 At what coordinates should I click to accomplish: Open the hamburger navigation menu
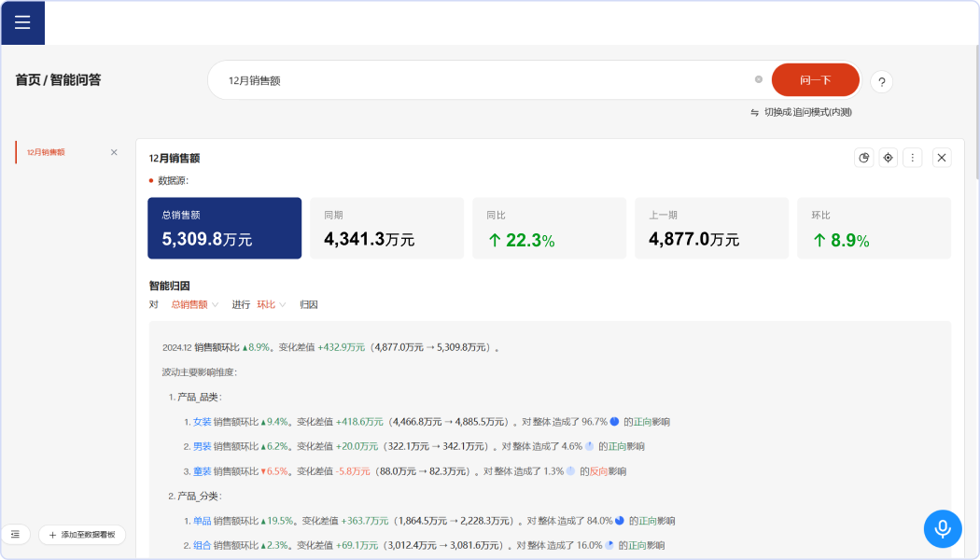[22, 22]
